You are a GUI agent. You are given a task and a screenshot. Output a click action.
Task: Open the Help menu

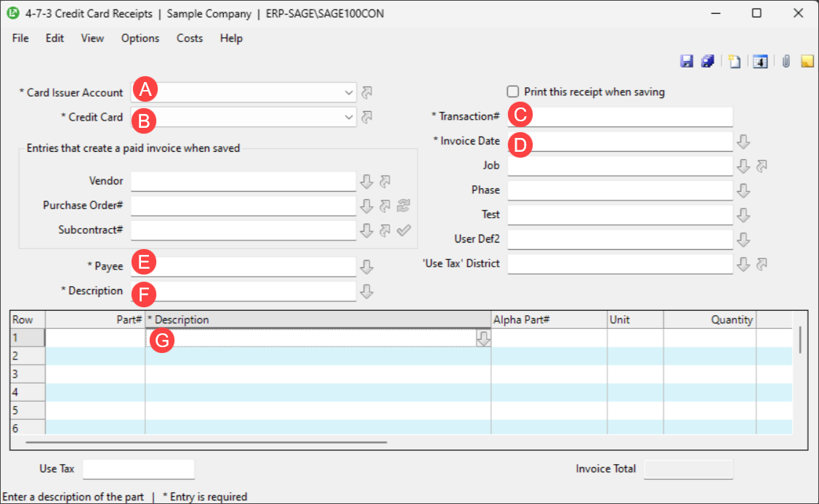[231, 38]
